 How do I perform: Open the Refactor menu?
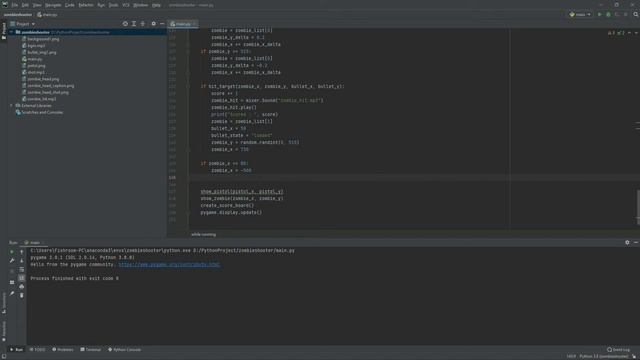pyautogui.click(x=86, y=5)
